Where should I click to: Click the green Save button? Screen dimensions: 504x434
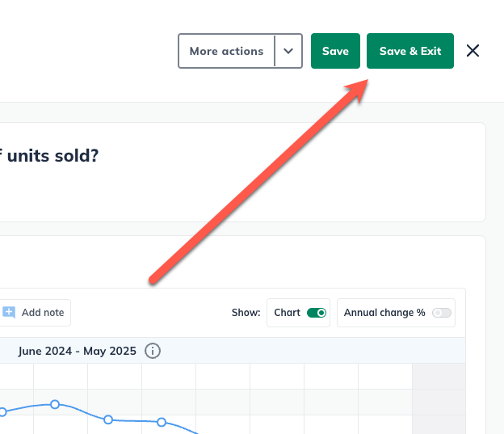pyautogui.click(x=335, y=51)
